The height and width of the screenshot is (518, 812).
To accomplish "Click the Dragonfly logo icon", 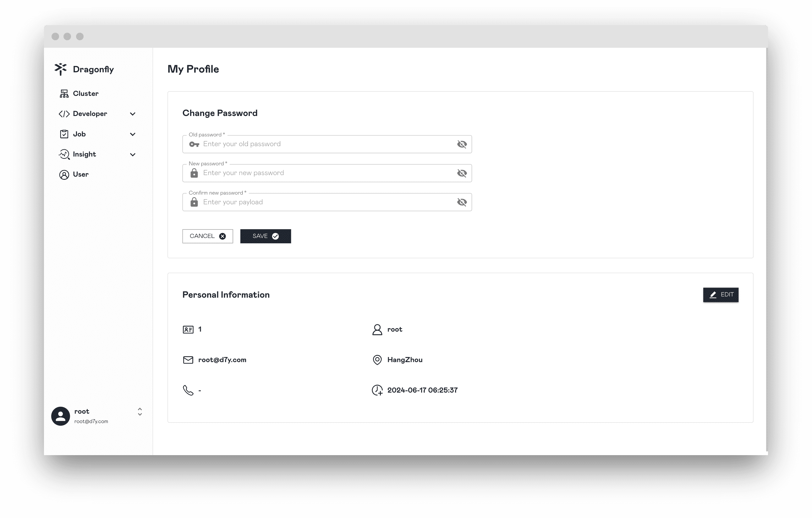I will [x=60, y=69].
